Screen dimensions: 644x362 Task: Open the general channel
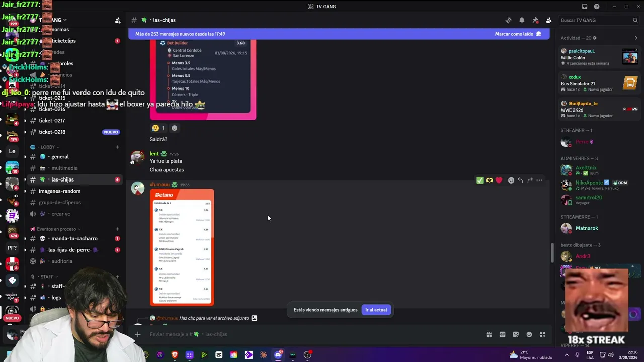pos(74,157)
